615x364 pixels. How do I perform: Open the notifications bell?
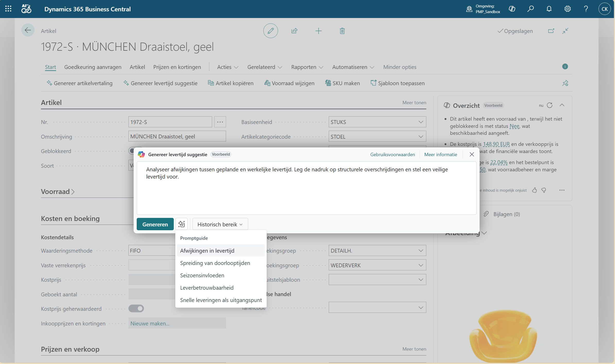549,9
